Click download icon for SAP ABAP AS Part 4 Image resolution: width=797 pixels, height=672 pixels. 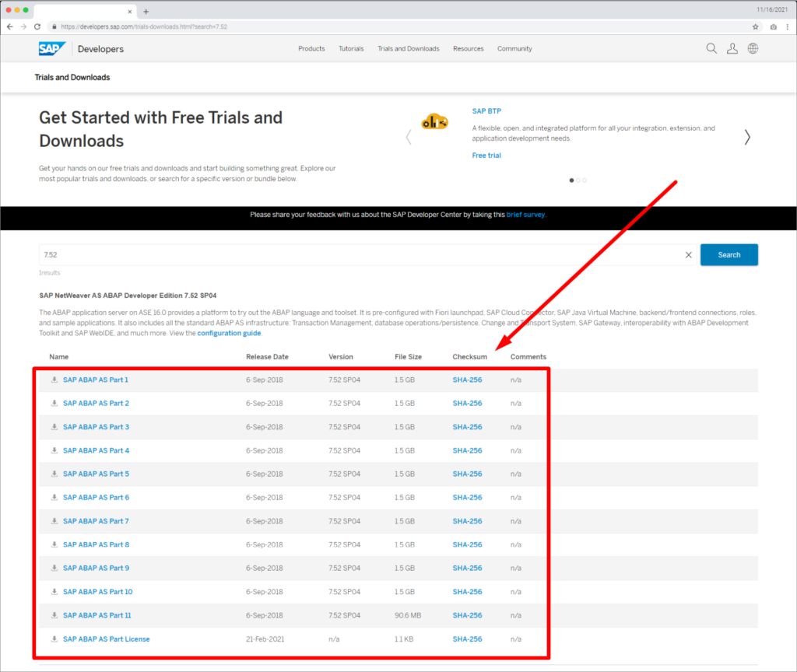coord(54,450)
